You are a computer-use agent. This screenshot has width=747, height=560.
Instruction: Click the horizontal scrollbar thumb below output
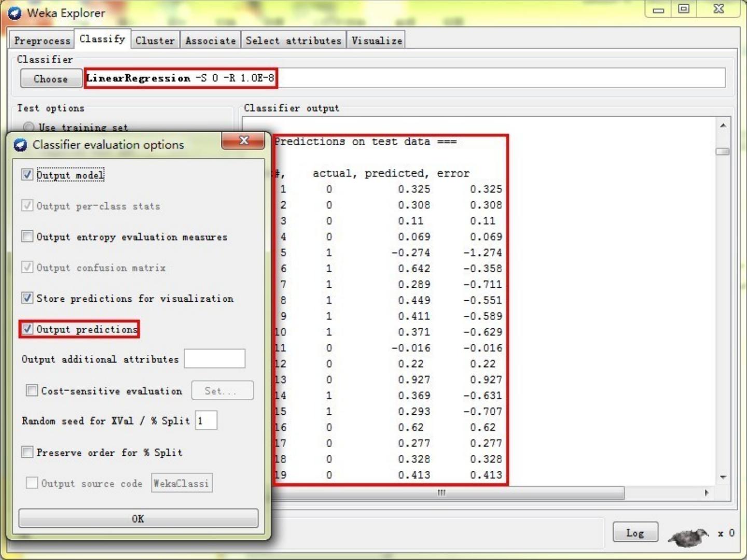point(448,493)
